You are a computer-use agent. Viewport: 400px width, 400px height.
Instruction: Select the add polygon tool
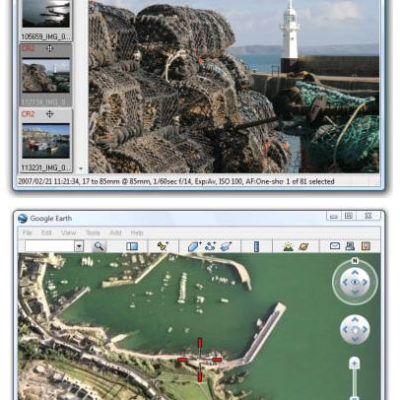pyautogui.click(x=194, y=246)
